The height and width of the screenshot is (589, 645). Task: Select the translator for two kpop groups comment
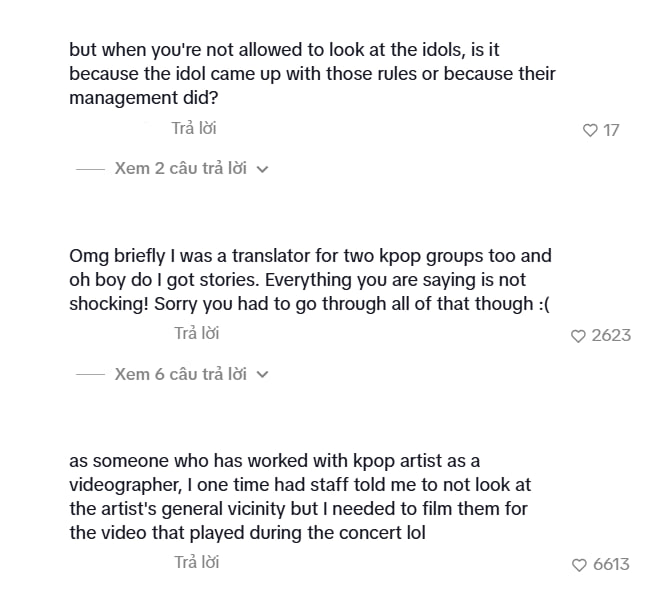coord(310,280)
